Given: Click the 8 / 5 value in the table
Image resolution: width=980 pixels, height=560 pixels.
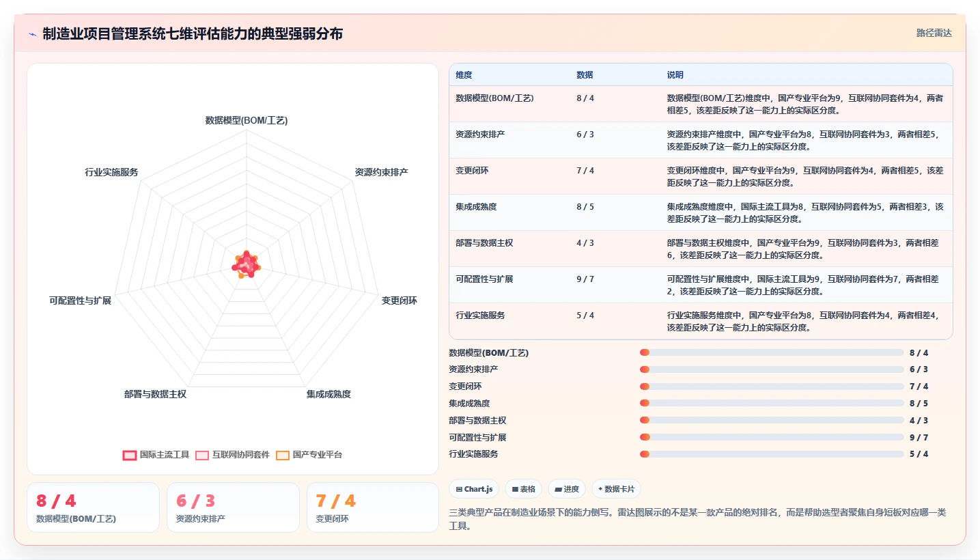Looking at the screenshot, I should [585, 206].
